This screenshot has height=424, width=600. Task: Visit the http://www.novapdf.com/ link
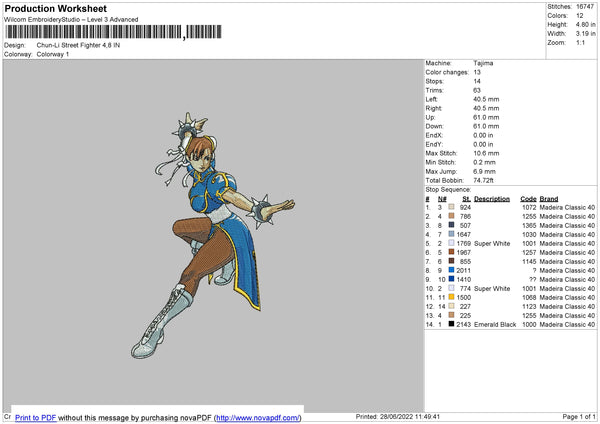pyautogui.click(x=258, y=417)
